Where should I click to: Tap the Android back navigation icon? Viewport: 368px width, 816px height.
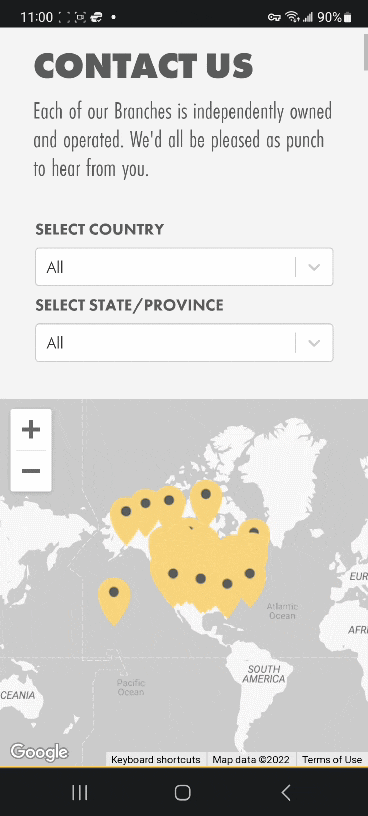point(285,793)
